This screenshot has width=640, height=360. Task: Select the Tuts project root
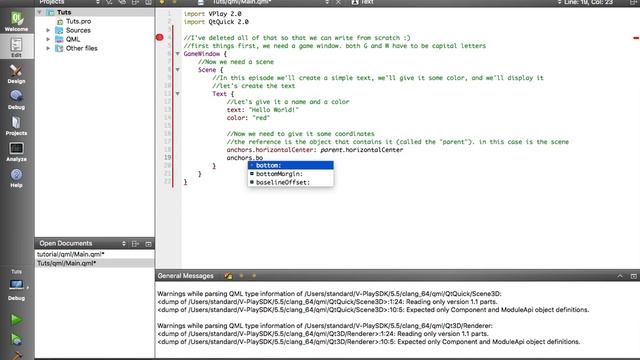64,12
